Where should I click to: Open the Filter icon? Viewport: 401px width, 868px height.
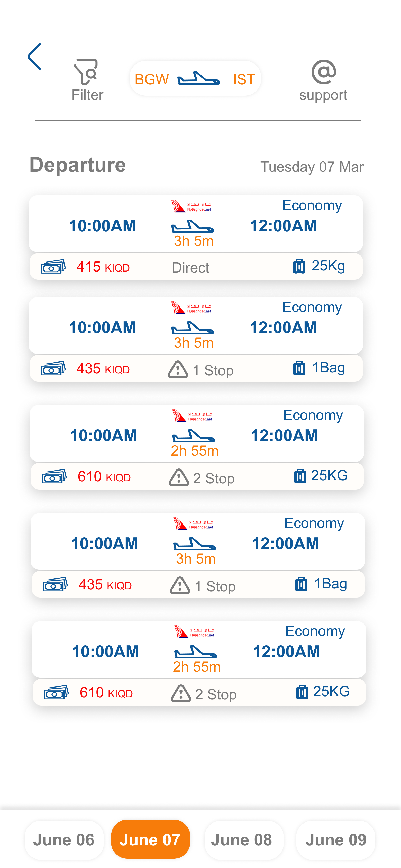pyautogui.click(x=87, y=72)
